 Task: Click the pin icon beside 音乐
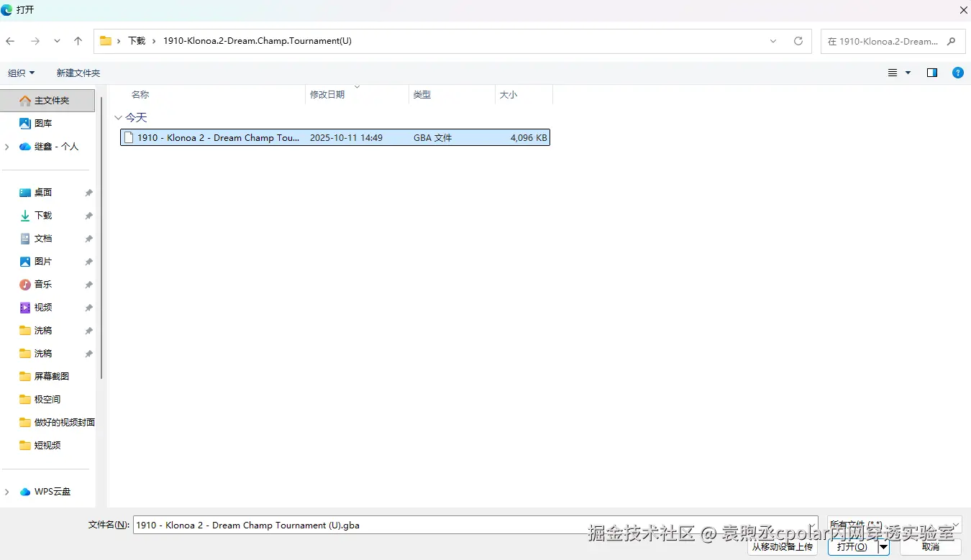tap(88, 285)
